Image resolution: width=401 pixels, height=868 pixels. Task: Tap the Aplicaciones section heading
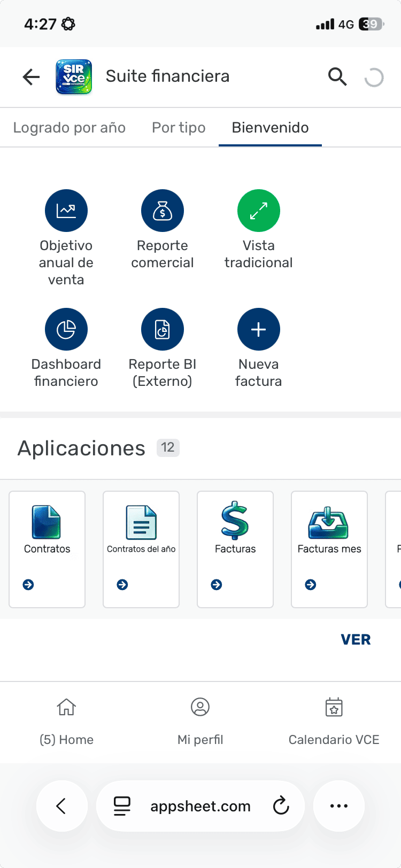pyautogui.click(x=81, y=448)
